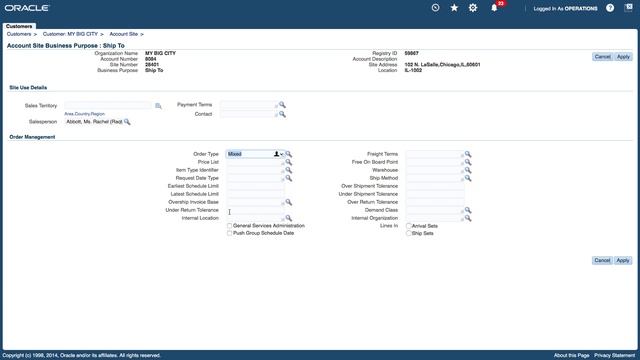
Task: Click the Salesperson field with Abbott, Ms. Rachel
Action: coord(94,122)
